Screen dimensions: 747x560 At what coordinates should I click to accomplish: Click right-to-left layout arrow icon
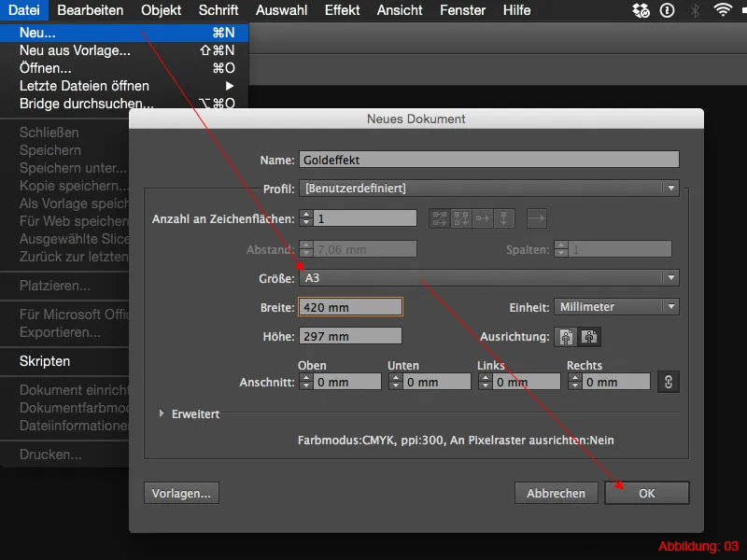(x=537, y=218)
